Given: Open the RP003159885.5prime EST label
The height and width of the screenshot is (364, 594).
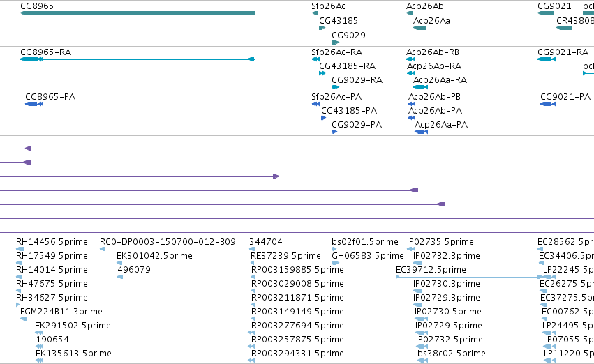Looking at the screenshot, I should point(298,270).
